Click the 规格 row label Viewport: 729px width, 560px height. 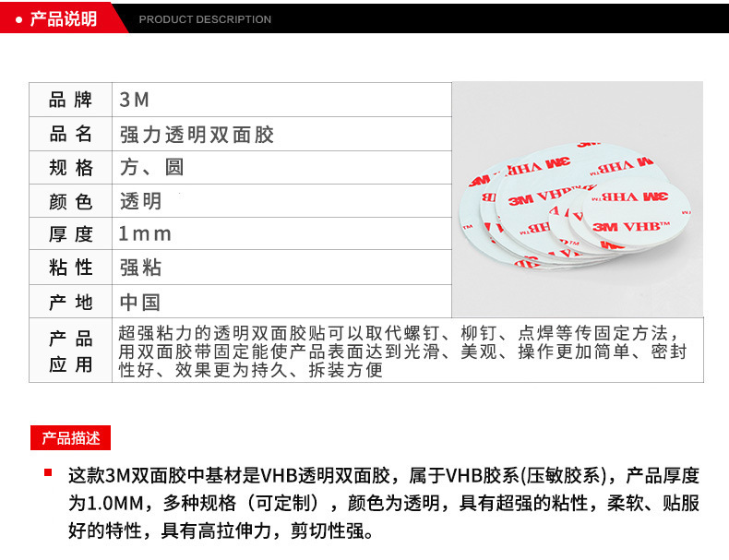pos(71,167)
